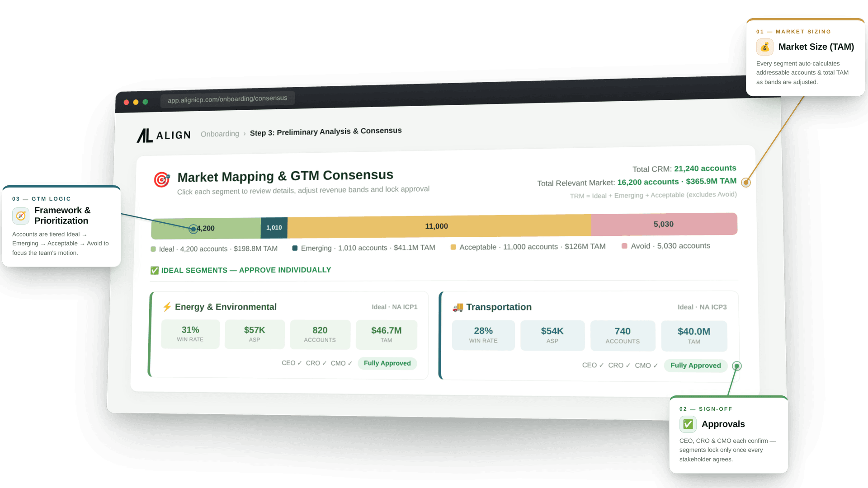
Task: Click the Approvals callout title
Action: (723, 424)
